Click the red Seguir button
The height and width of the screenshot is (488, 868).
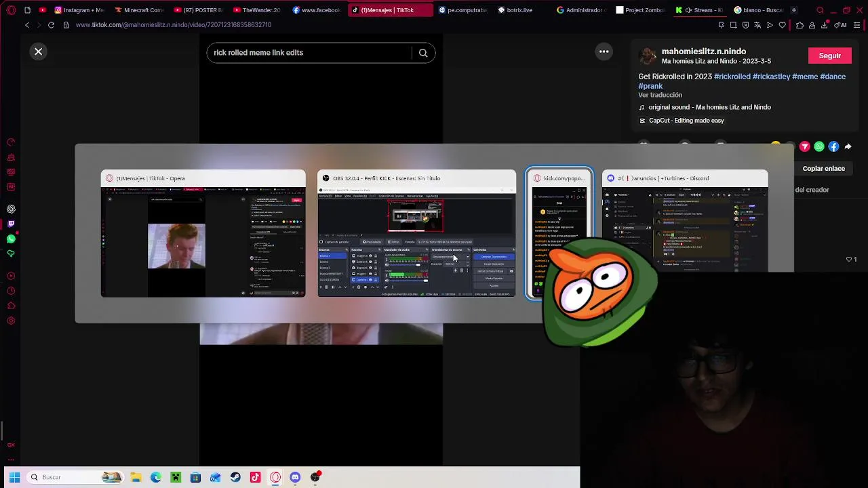[829, 56]
